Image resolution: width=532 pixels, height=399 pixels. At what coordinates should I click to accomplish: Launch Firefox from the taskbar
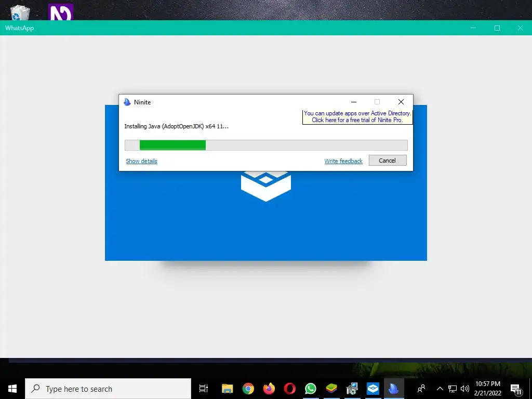tap(269, 389)
